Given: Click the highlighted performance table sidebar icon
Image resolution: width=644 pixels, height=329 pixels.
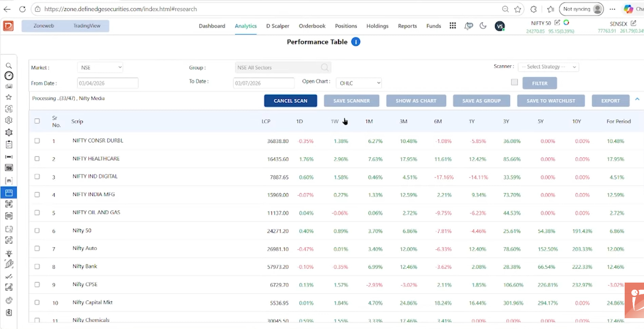Looking at the screenshot, I should pyautogui.click(x=9, y=193).
